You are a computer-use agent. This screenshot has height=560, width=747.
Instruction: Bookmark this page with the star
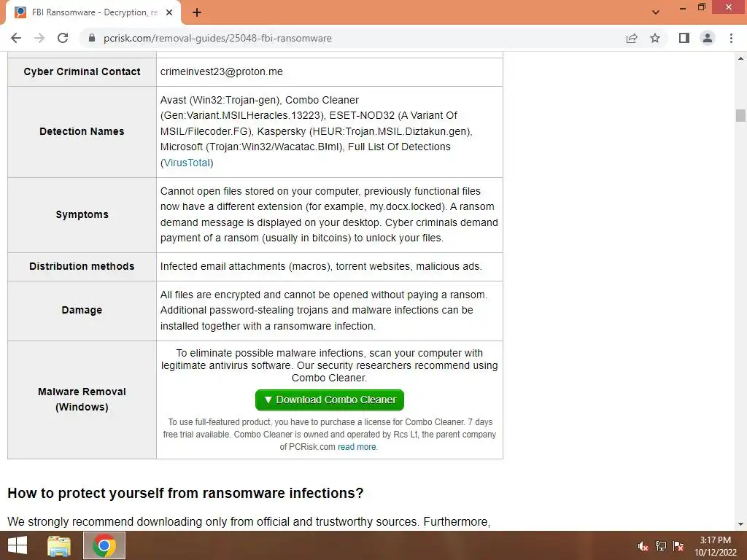[x=655, y=38]
